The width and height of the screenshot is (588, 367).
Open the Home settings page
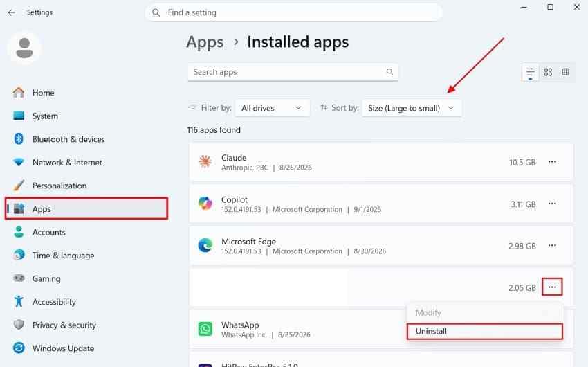click(x=86, y=93)
